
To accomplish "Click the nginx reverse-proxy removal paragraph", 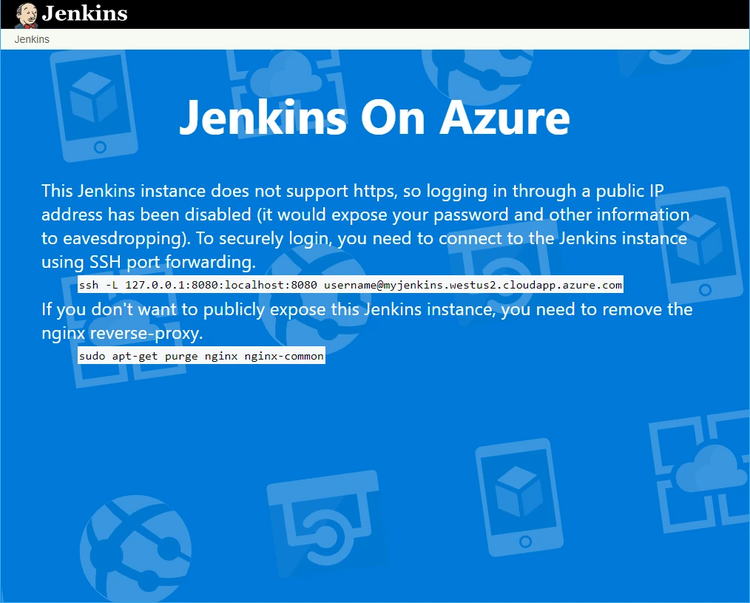I will point(367,321).
